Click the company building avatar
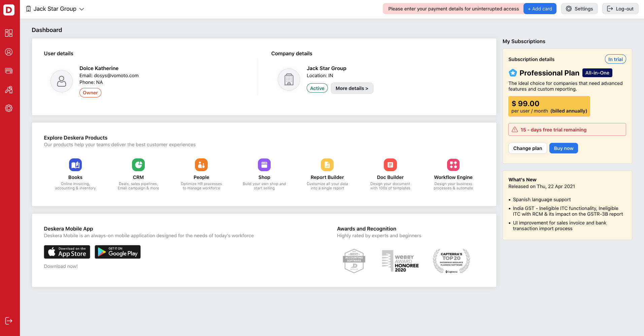644x336 pixels. coord(289,80)
